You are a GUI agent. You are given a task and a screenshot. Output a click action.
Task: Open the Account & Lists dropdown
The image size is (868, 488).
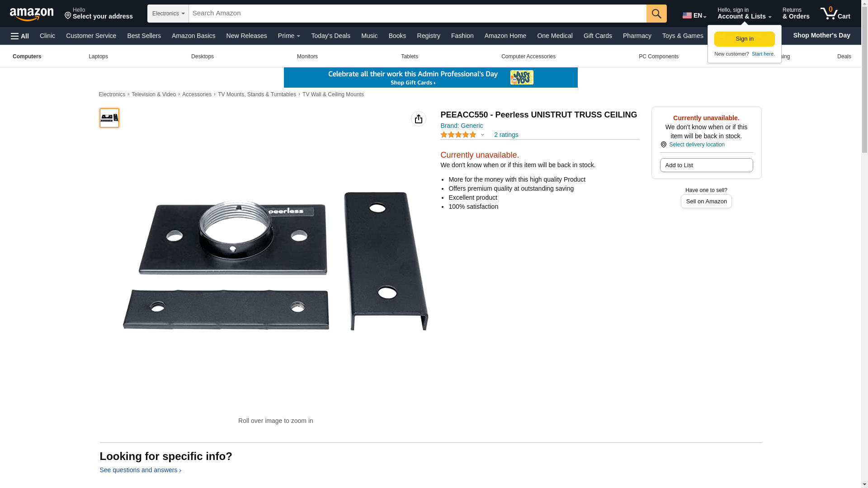[744, 14]
